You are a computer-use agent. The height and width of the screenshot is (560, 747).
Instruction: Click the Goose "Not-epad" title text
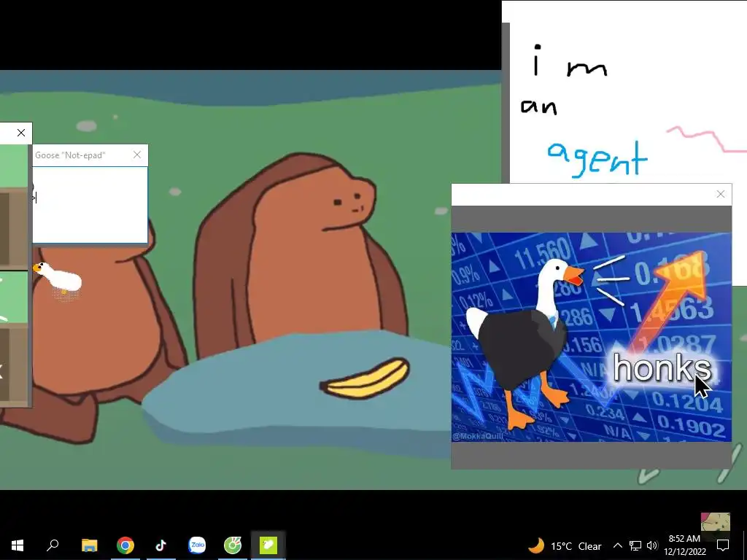[70, 155]
